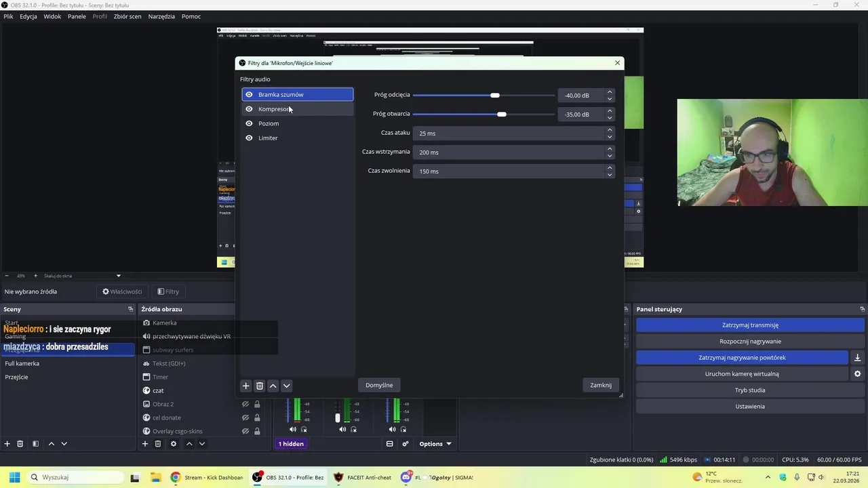The width and height of the screenshot is (868, 488).
Task: Open the Edycja menu
Action: tap(28, 16)
